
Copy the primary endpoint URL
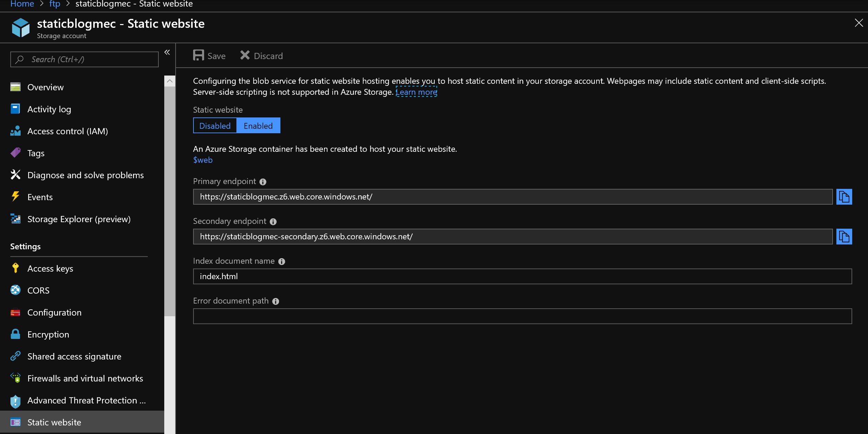point(844,197)
